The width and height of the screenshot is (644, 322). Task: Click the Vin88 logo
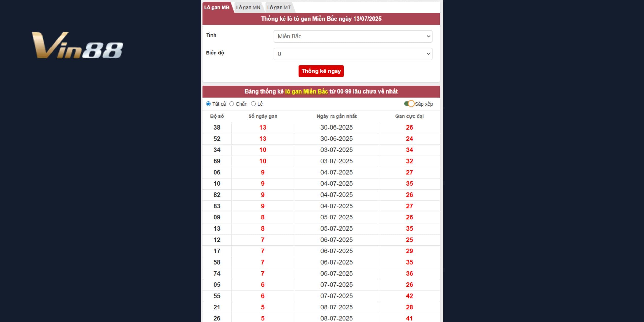(78, 45)
